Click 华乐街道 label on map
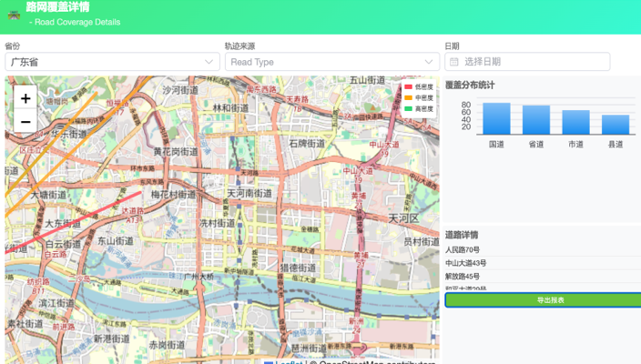This screenshot has height=364, width=641. tap(68, 134)
